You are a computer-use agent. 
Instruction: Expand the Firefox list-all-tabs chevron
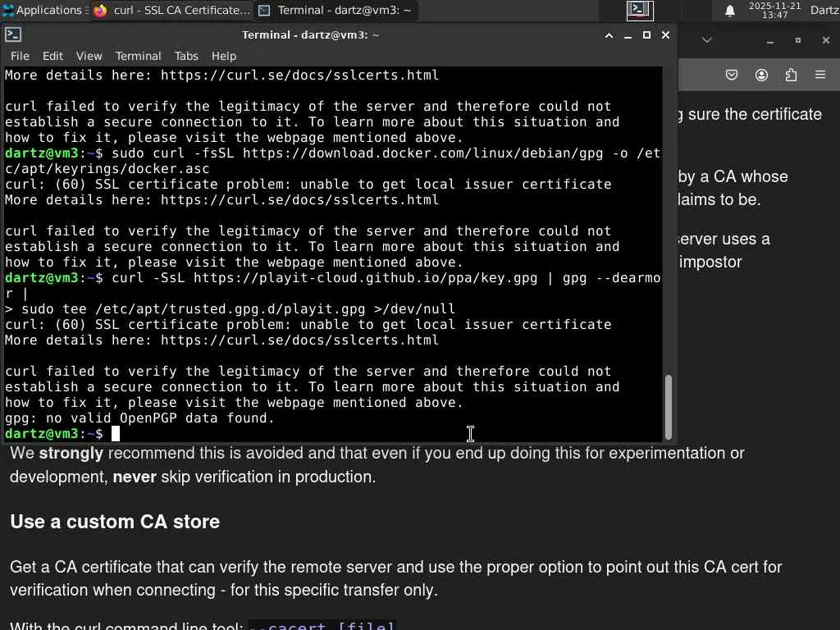[707, 40]
